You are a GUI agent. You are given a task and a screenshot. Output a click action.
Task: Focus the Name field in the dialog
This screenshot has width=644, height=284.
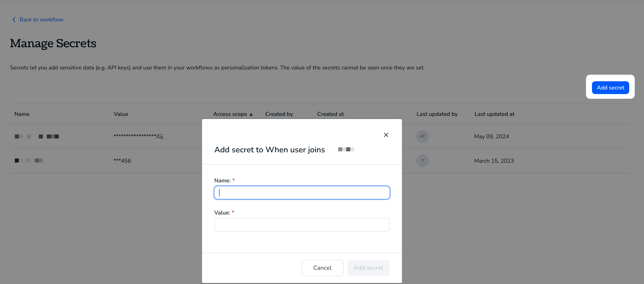[x=302, y=192]
